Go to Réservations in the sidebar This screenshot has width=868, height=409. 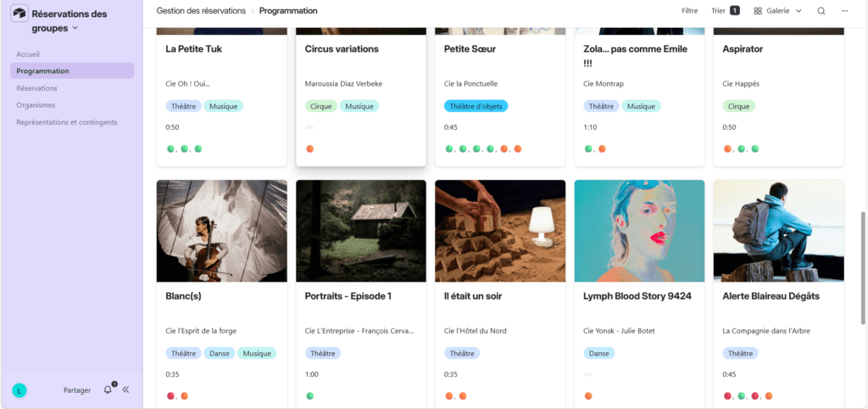(x=36, y=88)
